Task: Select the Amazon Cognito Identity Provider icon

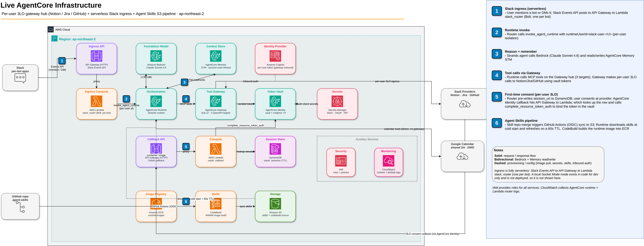Action: [275, 56]
